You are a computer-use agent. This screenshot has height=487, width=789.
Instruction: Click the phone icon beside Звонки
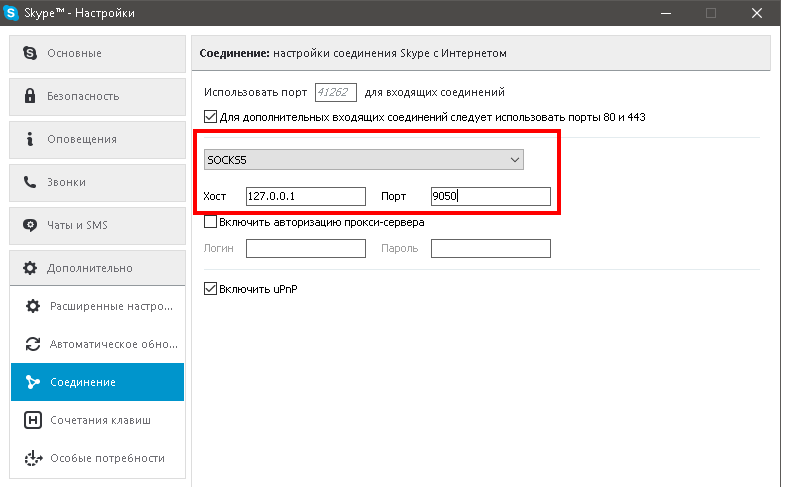(30, 182)
